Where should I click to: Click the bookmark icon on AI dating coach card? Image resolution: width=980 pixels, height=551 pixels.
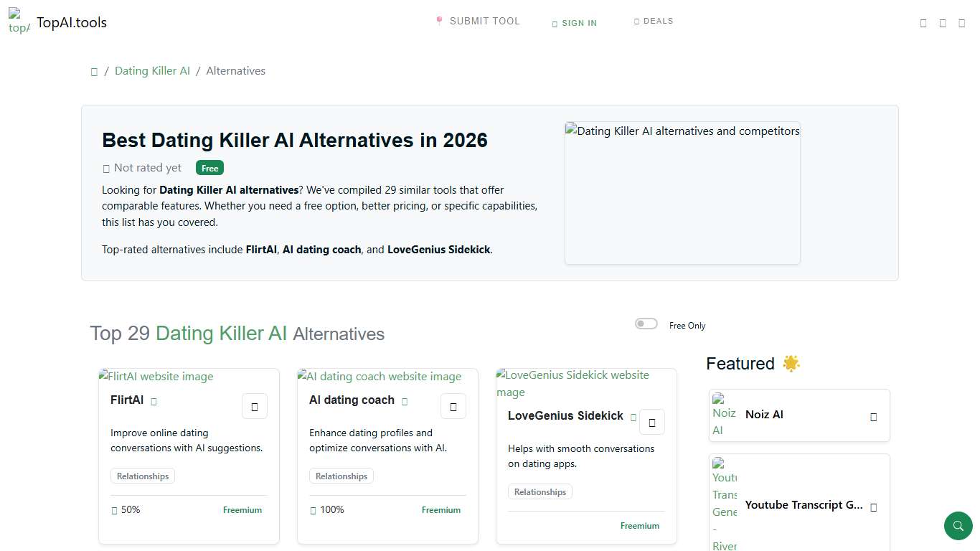point(453,406)
